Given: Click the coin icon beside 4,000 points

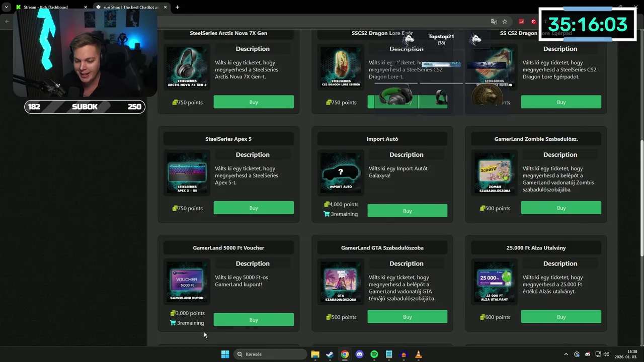Looking at the screenshot, I should click(327, 204).
